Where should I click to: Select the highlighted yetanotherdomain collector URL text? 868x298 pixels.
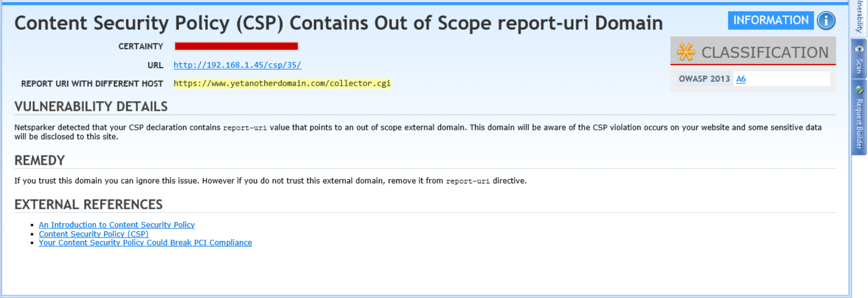tap(282, 83)
